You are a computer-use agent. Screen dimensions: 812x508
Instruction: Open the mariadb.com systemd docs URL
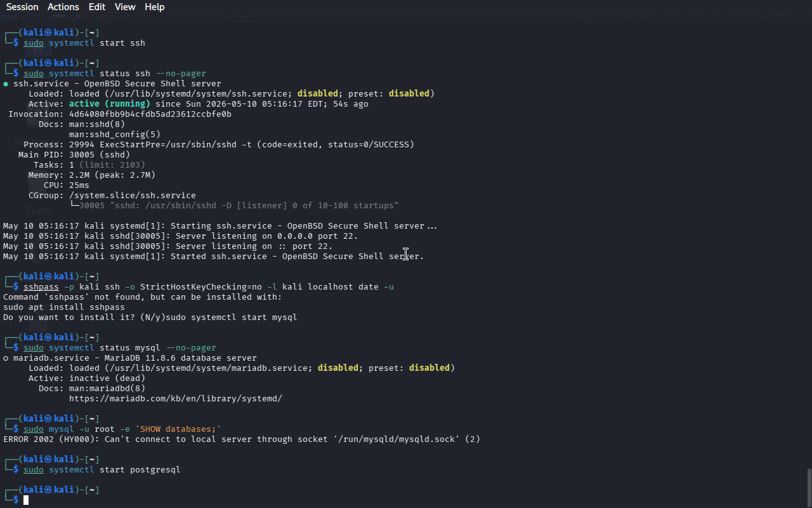point(176,399)
